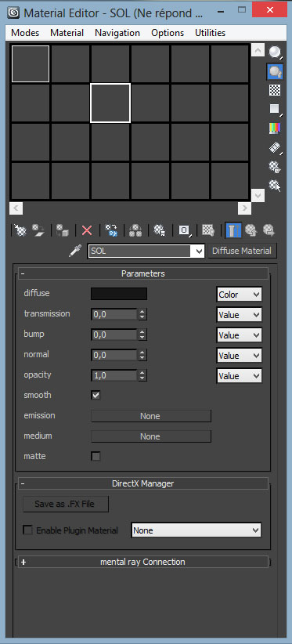The height and width of the screenshot is (644, 292).
Task: Open the Material ID Channel flyout
Action: click(185, 230)
